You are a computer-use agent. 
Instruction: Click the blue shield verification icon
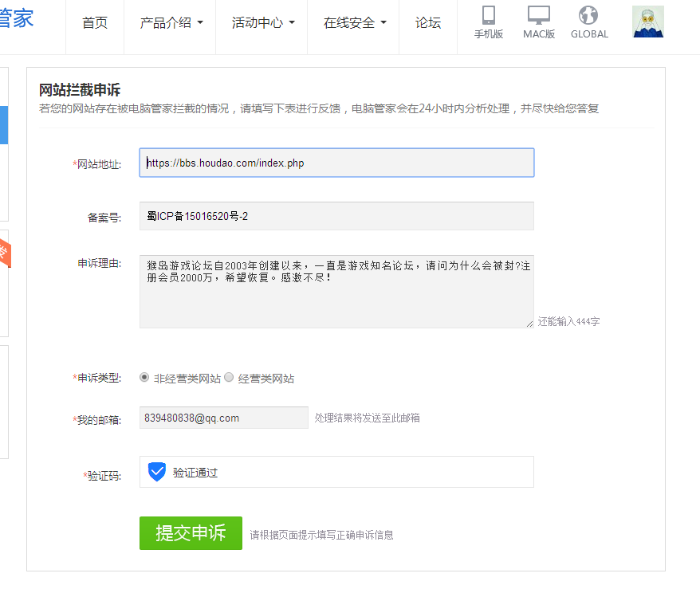coord(157,472)
